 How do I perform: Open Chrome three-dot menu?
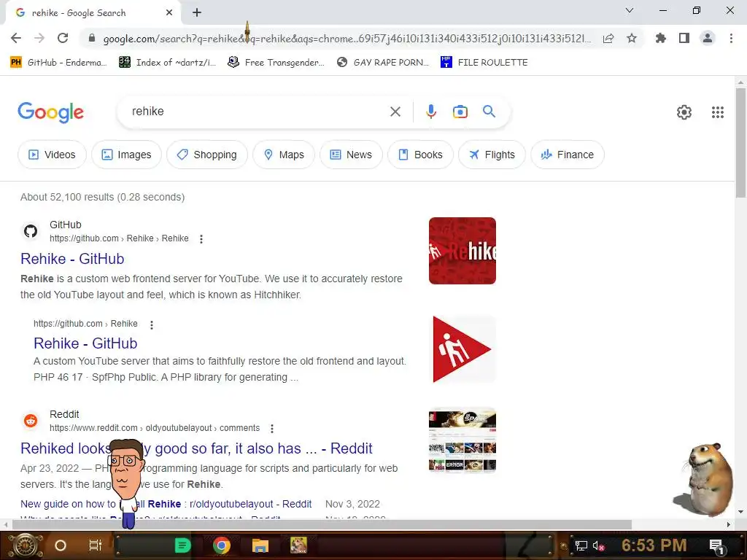pyautogui.click(x=731, y=38)
